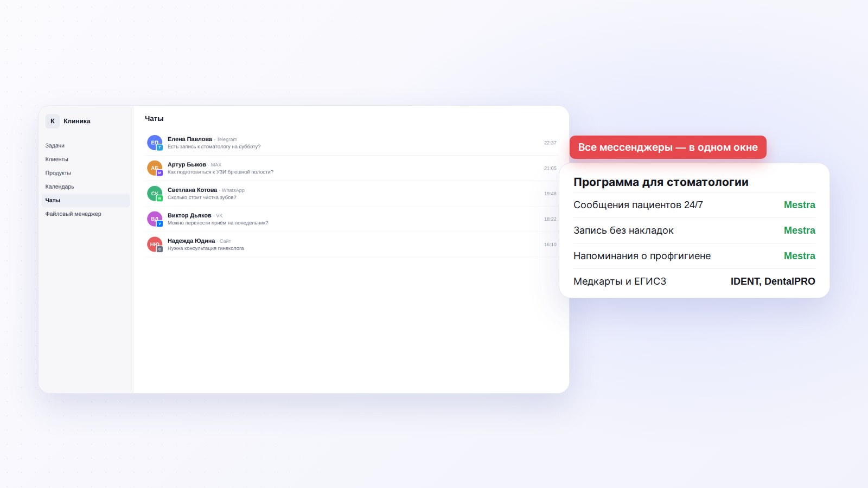Click the 16:10 timestamp
The image size is (868, 488).
coord(550,245)
